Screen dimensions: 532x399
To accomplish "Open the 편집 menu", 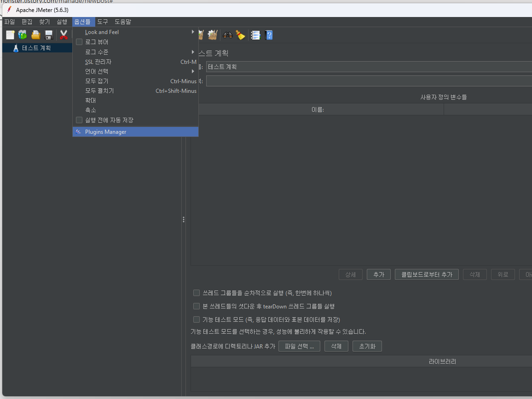I will pyautogui.click(x=27, y=22).
